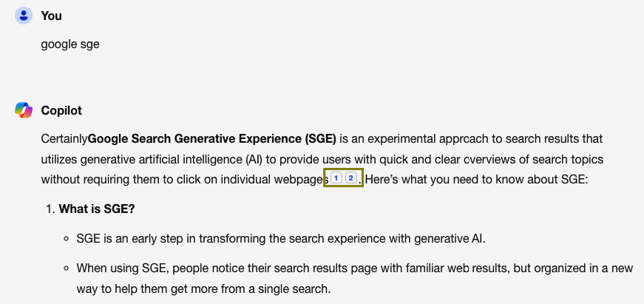The width and height of the screenshot is (644, 304).
Task: Click the "You" sender name
Action: coord(51,16)
